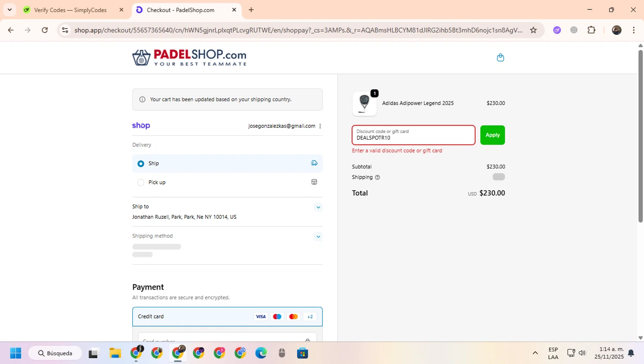Click the email josegonzalezkas@gmail.com
The height and width of the screenshot is (364, 644).
point(282,126)
